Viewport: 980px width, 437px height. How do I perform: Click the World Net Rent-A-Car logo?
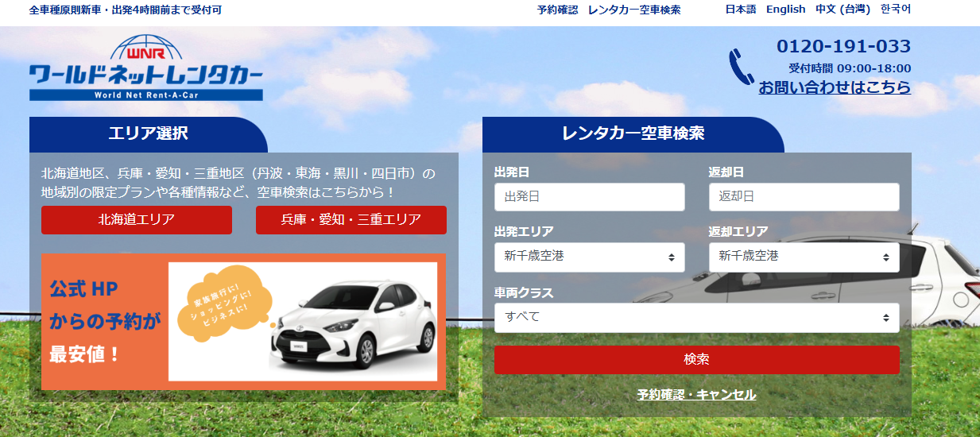pyautogui.click(x=145, y=69)
